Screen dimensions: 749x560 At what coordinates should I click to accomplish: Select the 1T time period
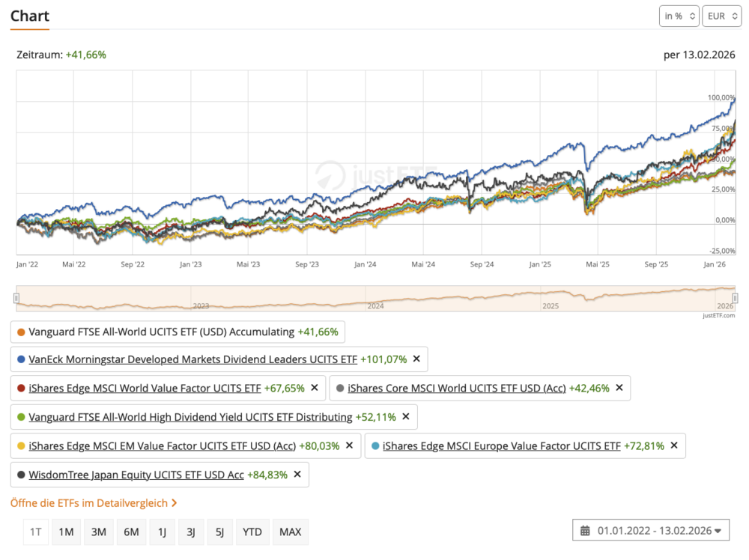[x=36, y=532]
